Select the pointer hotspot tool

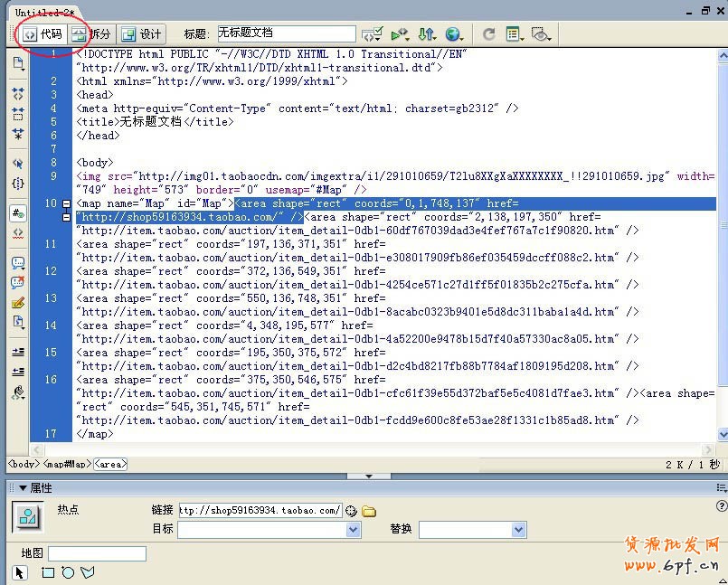point(21,572)
